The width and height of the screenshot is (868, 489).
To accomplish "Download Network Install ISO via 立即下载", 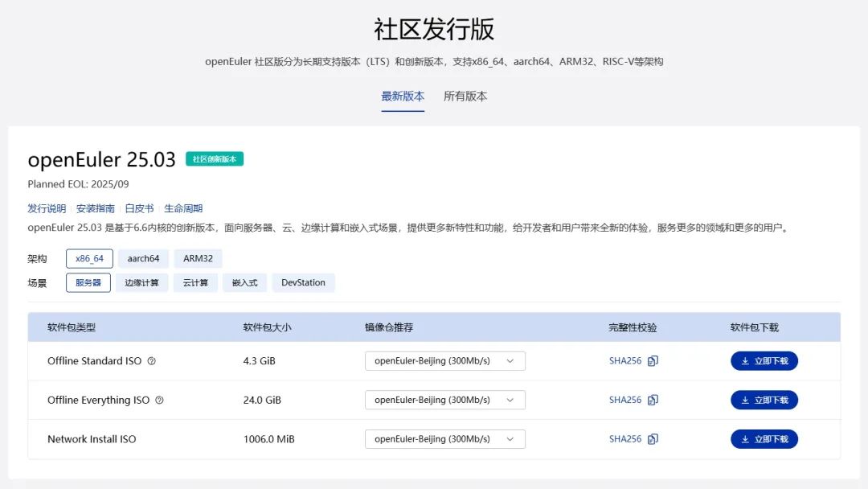I will click(x=764, y=439).
